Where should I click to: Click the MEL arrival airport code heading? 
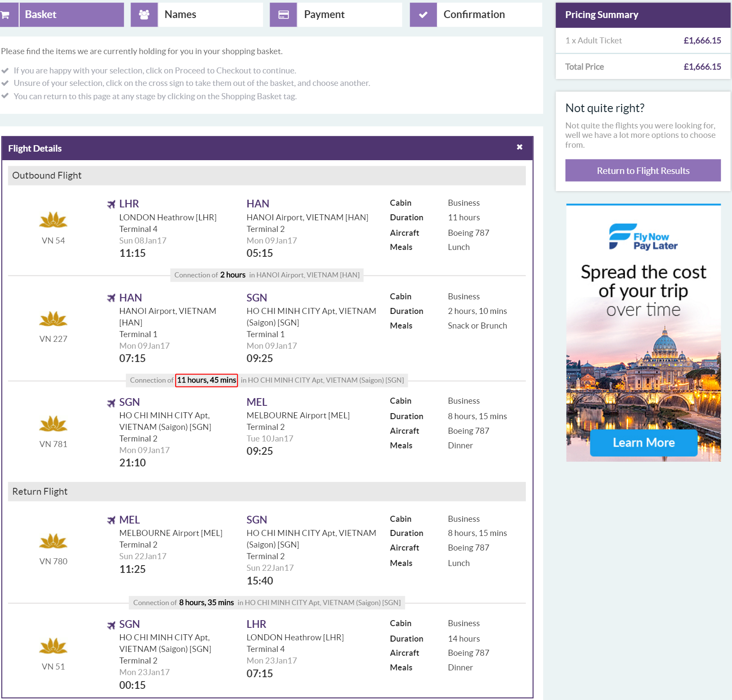pyautogui.click(x=257, y=402)
